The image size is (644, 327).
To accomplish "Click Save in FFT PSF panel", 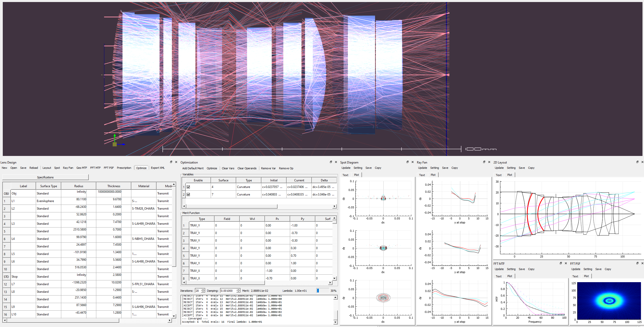I will pyautogui.click(x=598, y=269).
